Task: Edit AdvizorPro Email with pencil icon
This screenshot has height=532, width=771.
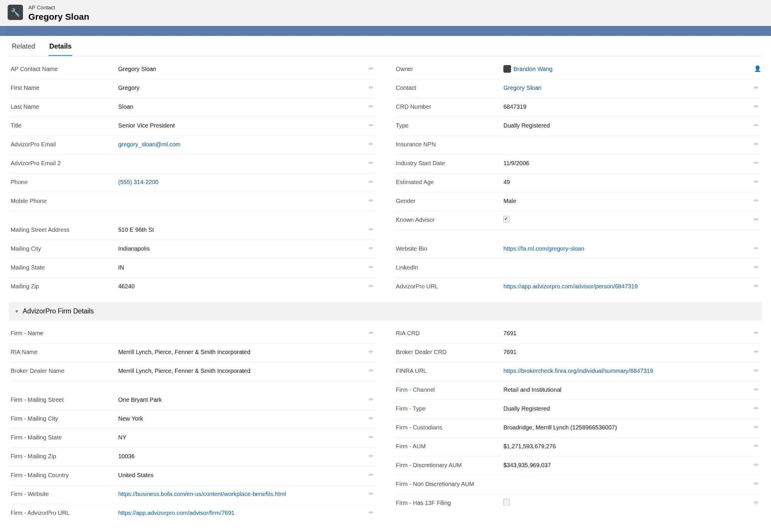Action: click(x=371, y=144)
